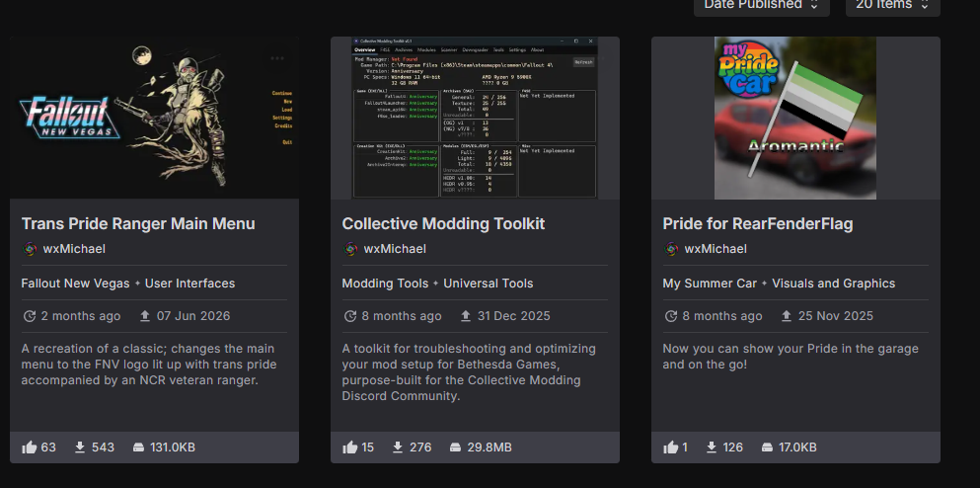This screenshot has width=980, height=488.
Task: Click wxMichael avatar on Pride for RearFenderFlag card
Action: tap(671, 249)
